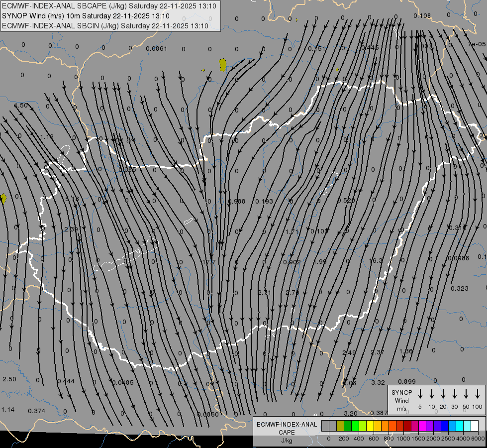487x448 pixels.
Task: Click the 50 m/s wind arrow in legend
Action: [x=466, y=394]
